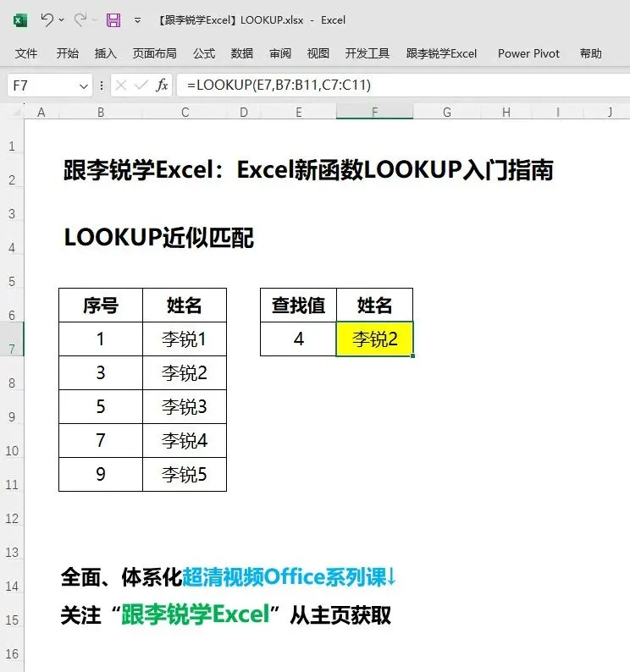The height and width of the screenshot is (672, 630).
Task: Open the undo history dropdown arrow
Action: 62,19
